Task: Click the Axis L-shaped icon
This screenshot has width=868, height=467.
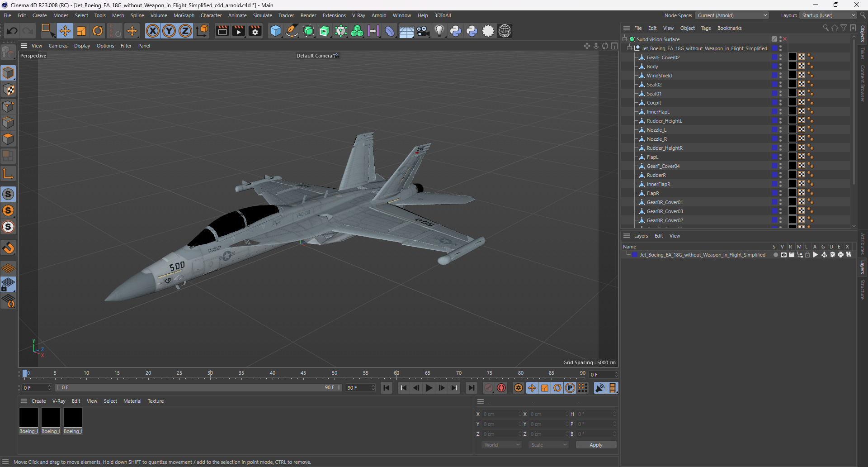Action: (8, 173)
